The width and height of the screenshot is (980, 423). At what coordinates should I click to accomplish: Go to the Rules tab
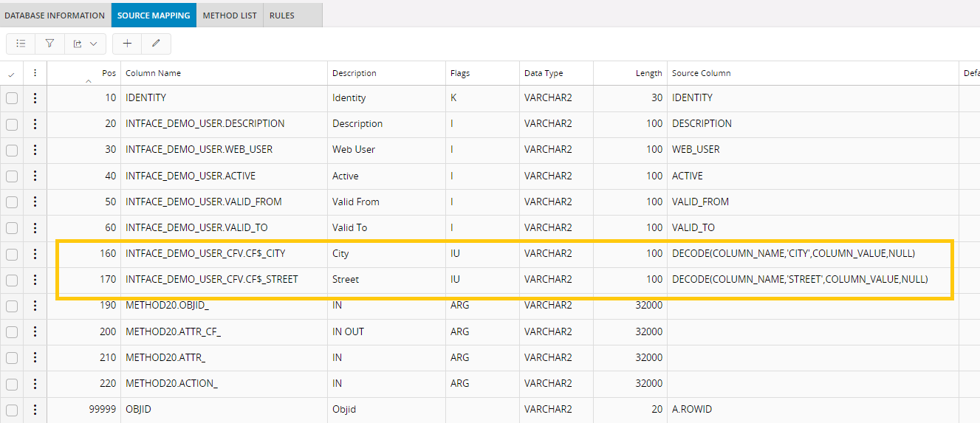click(282, 16)
